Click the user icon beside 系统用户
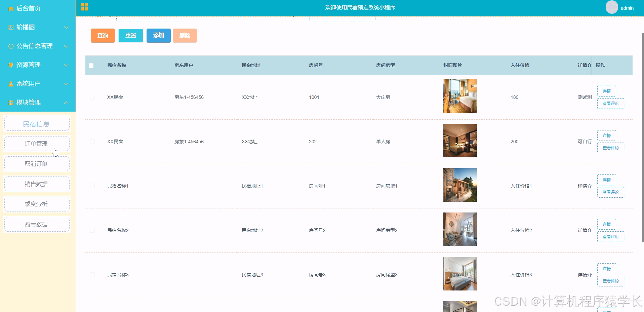Image resolution: width=644 pixels, height=312 pixels. coord(11,84)
